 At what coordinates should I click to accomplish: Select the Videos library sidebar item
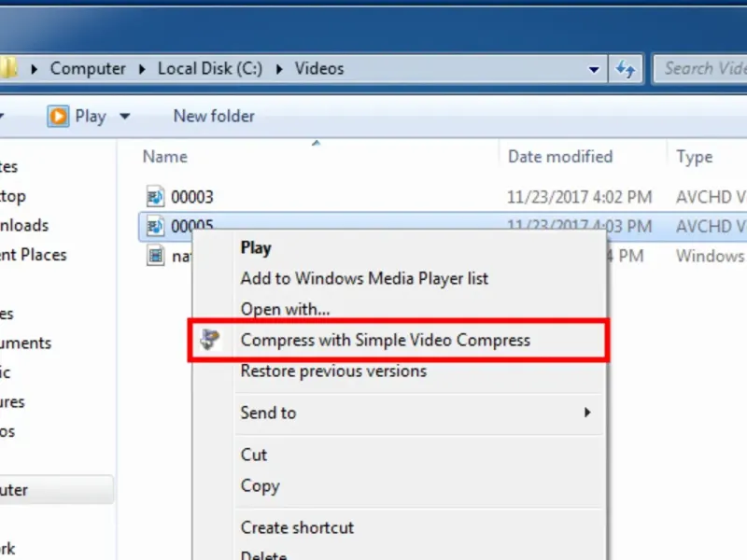coord(7,431)
